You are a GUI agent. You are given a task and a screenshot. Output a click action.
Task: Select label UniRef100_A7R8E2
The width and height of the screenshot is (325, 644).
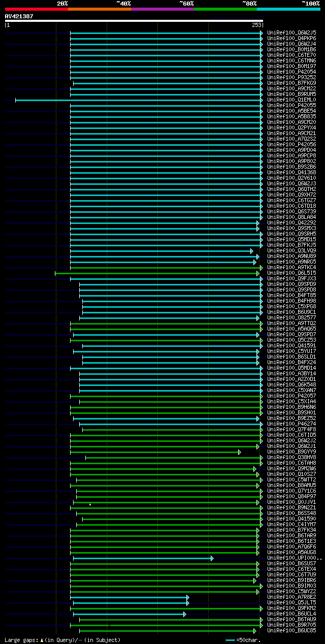click(x=291, y=597)
